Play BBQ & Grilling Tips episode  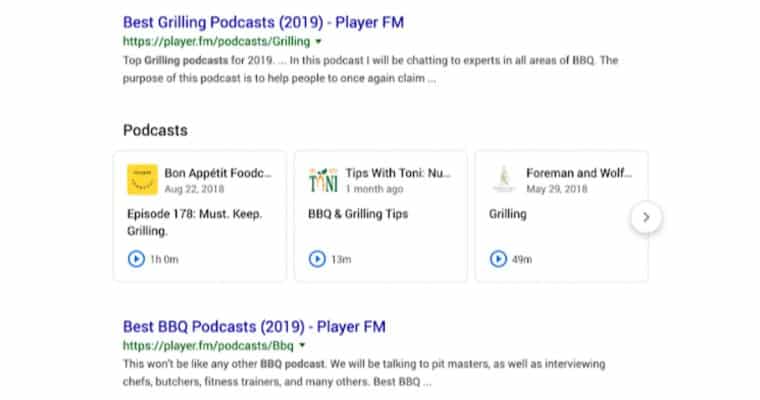click(317, 259)
